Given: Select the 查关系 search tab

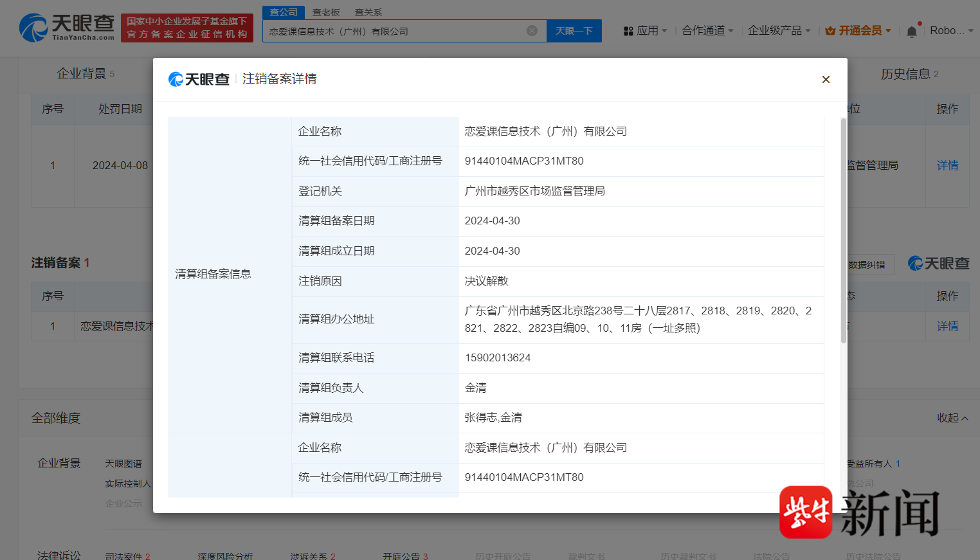Looking at the screenshot, I should pyautogui.click(x=368, y=12).
